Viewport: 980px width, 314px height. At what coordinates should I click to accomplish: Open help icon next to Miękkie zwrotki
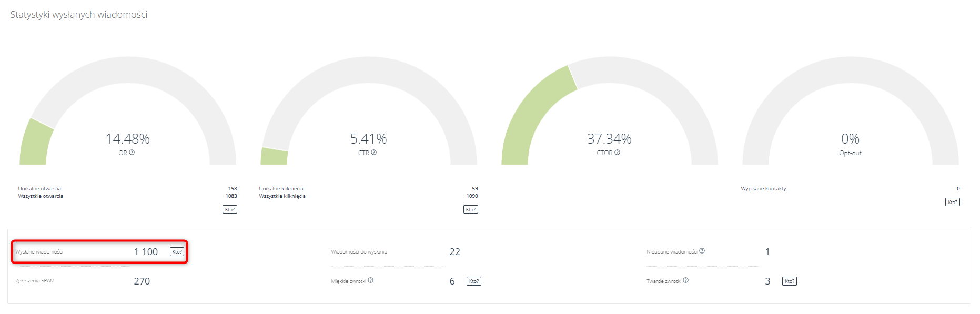click(370, 280)
